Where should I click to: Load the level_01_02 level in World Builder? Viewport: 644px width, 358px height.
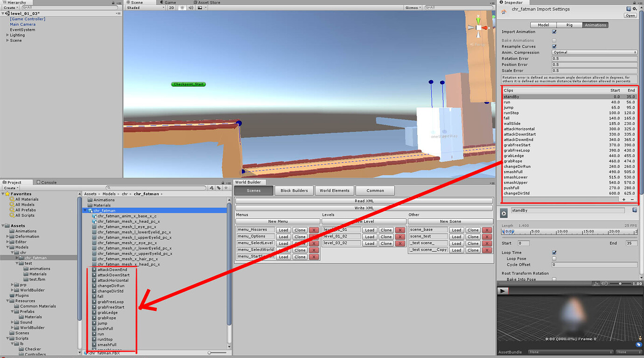click(370, 236)
